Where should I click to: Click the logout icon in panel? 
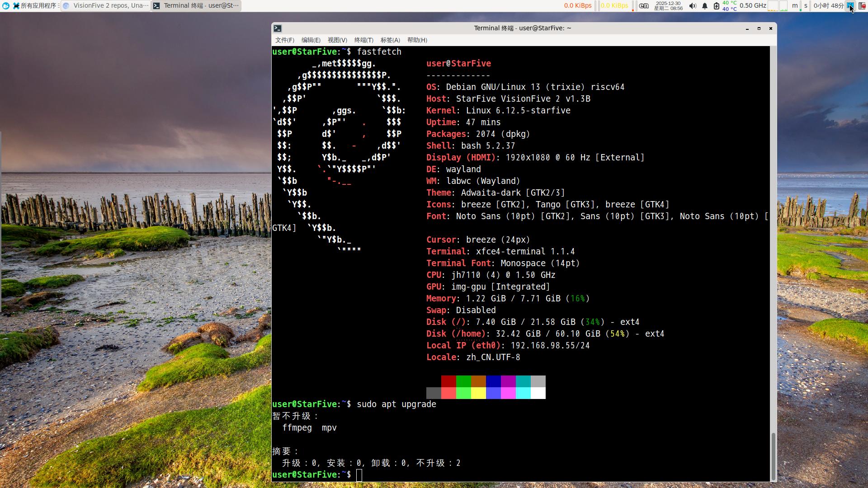(x=862, y=6)
